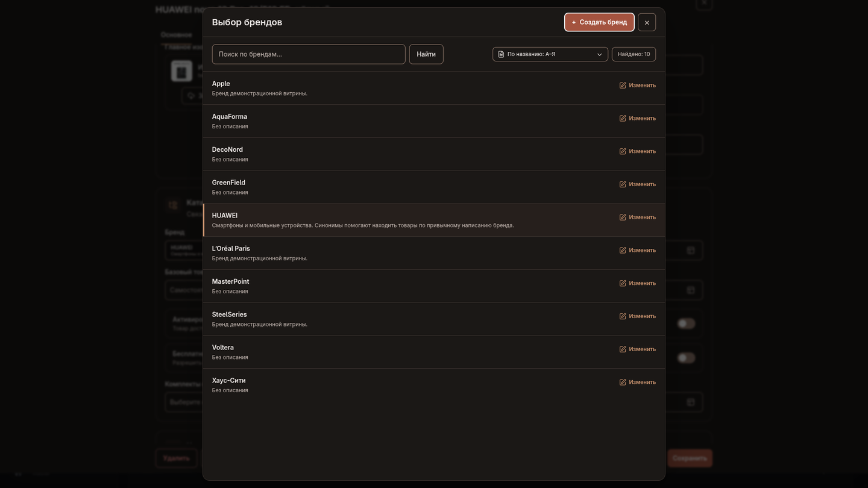This screenshot has height=488, width=868.
Task: Pick the SteelSeries brand name
Action: pos(229,314)
